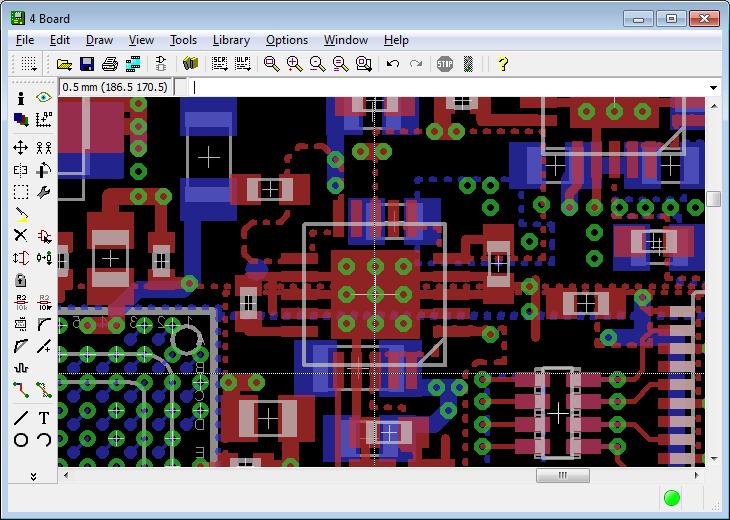Zoom in with the plus magnifier
Viewport: 730px width, 520px height.
point(294,63)
